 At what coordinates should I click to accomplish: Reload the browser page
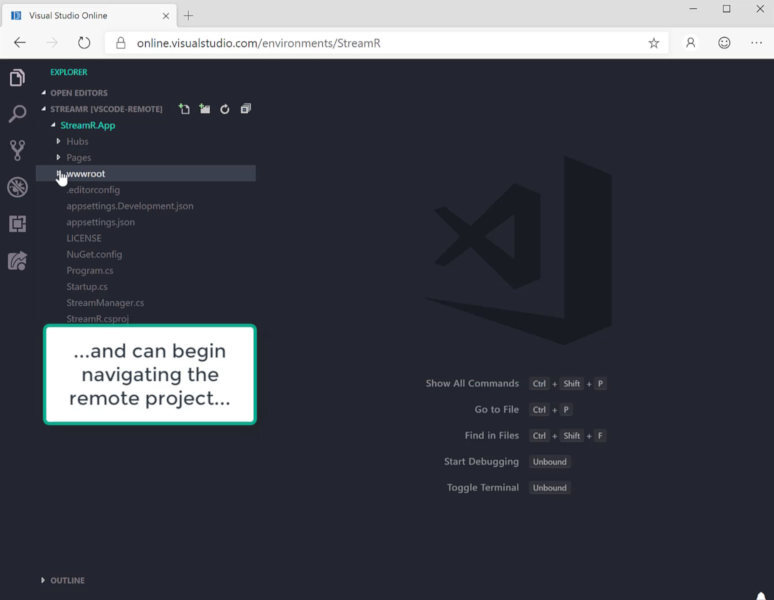(x=84, y=43)
